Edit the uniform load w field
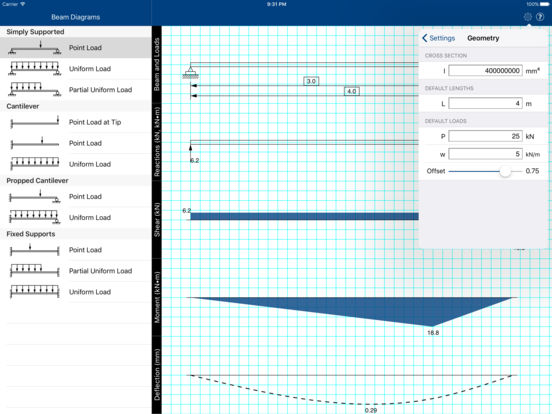Image resolution: width=552 pixels, height=414 pixels. click(485, 154)
